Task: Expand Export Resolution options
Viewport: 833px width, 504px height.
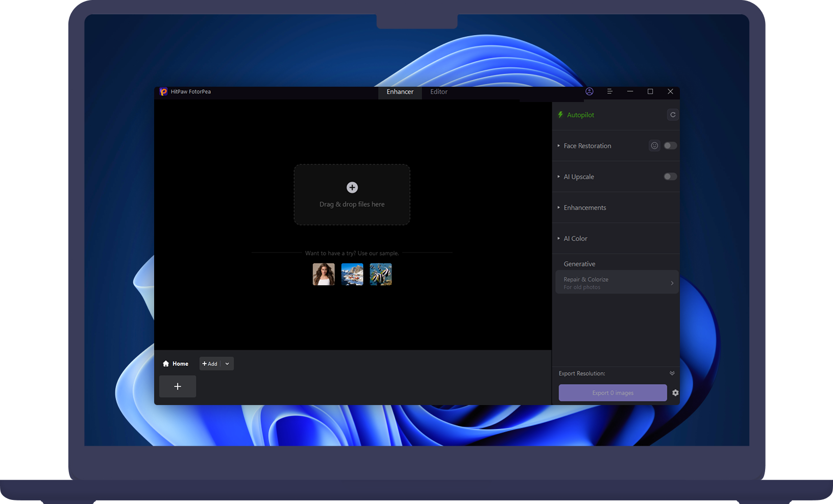Action: click(x=672, y=373)
